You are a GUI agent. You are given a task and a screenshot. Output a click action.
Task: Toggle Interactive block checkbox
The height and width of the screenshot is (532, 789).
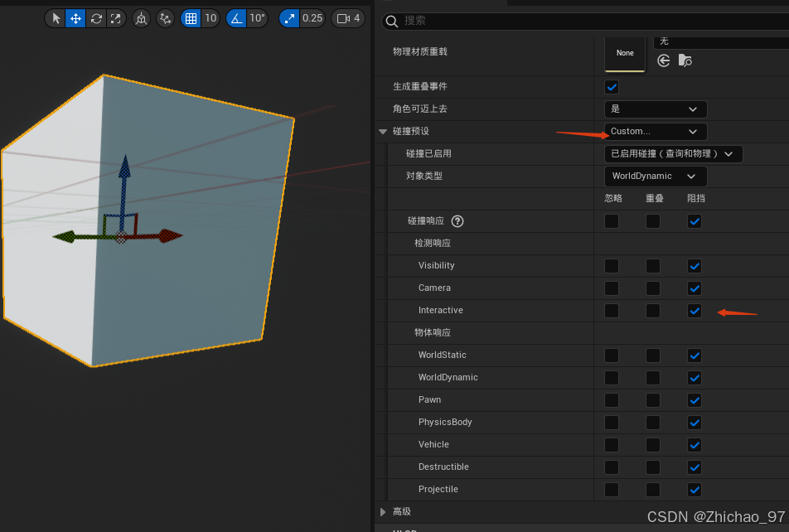[695, 311]
